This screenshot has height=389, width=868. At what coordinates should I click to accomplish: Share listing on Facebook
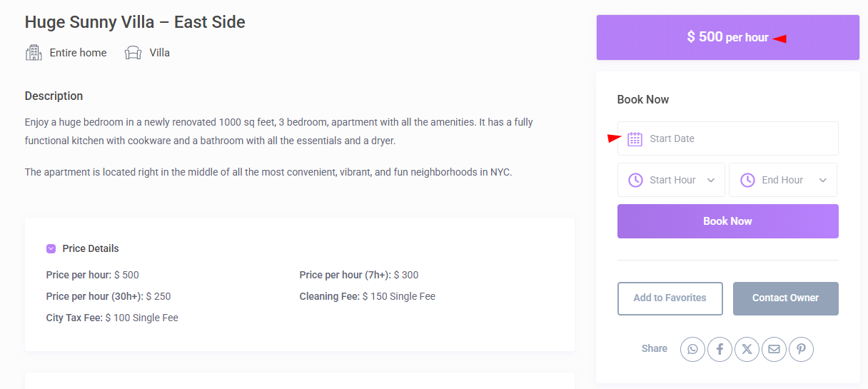720,349
